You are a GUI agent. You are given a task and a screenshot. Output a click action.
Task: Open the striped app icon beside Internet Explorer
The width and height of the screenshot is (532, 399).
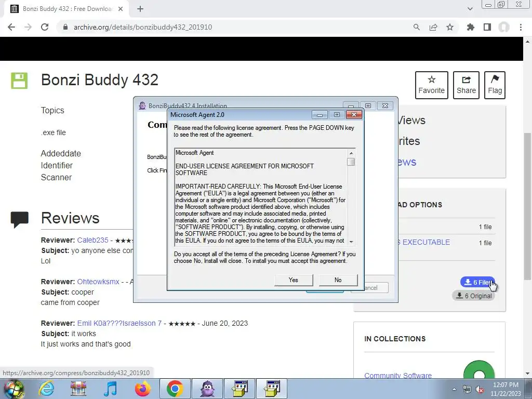coord(78,389)
